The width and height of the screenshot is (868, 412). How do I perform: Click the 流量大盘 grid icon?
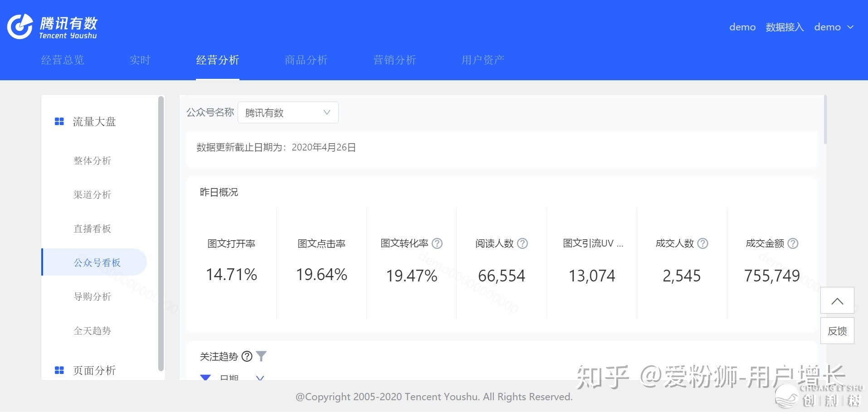point(59,121)
